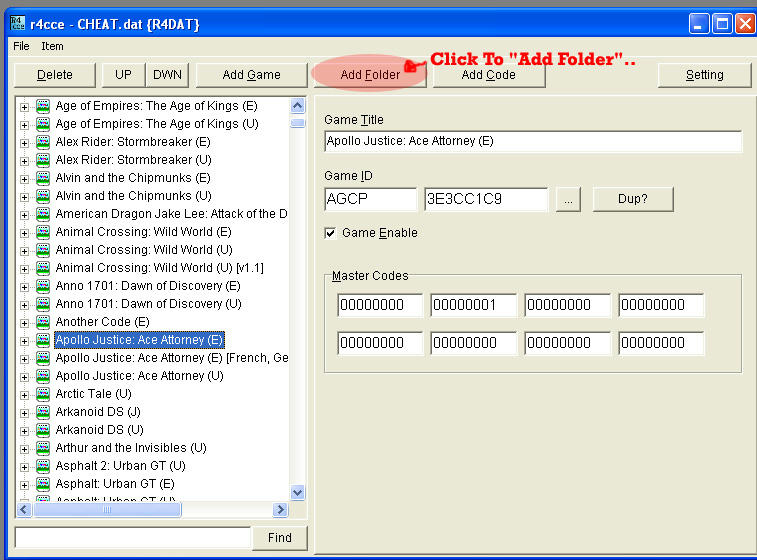Click the scroll right arrow under game list

click(280, 509)
